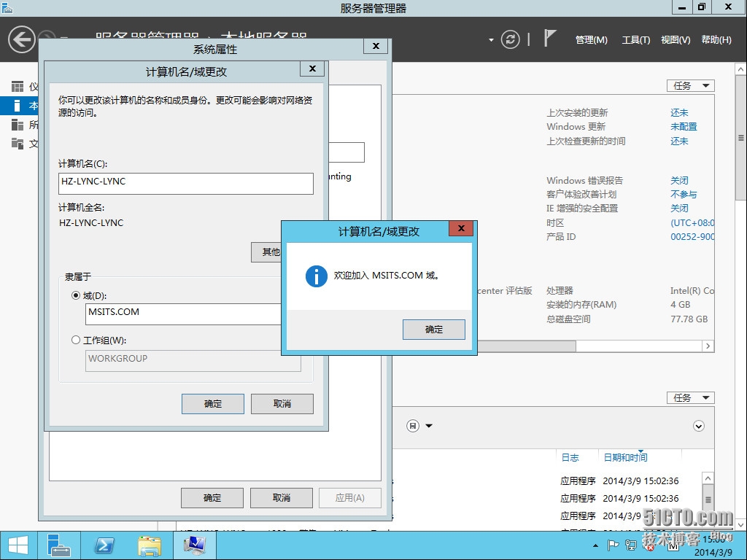This screenshot has width=747, height=560.
Task: Click the system properties taskbar icon
Action: click(195, 545)
